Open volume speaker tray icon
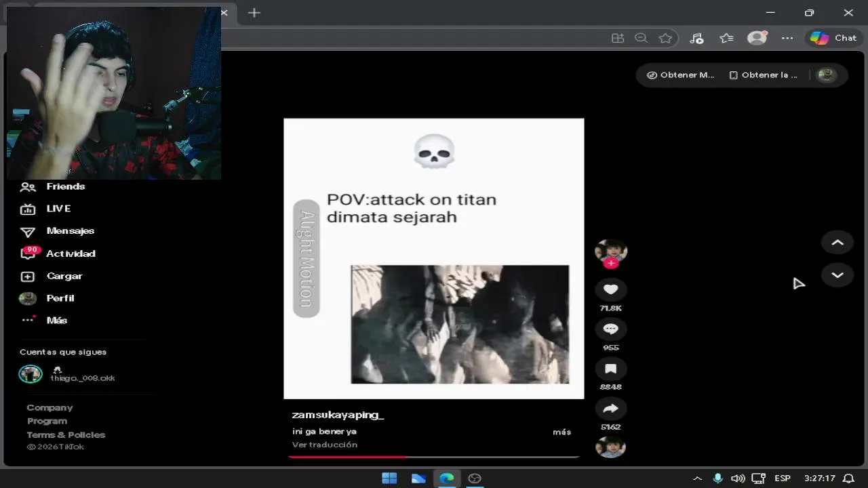 (x=738, y=479)
